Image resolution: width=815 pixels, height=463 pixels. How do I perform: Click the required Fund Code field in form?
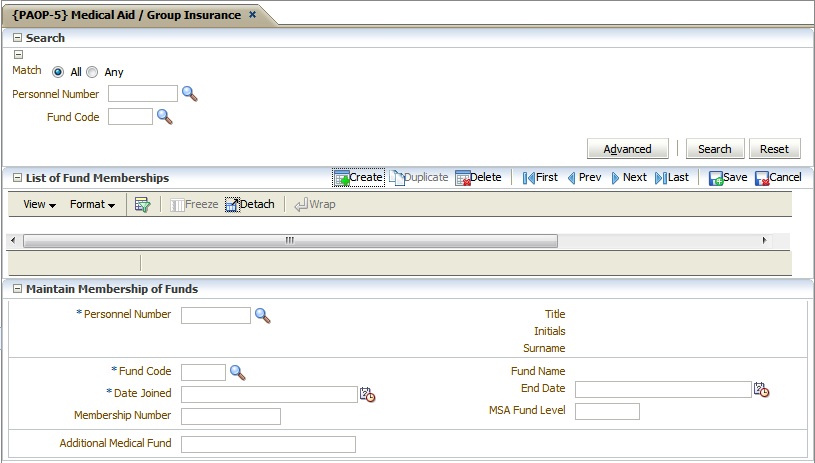(x=203, y=373)
